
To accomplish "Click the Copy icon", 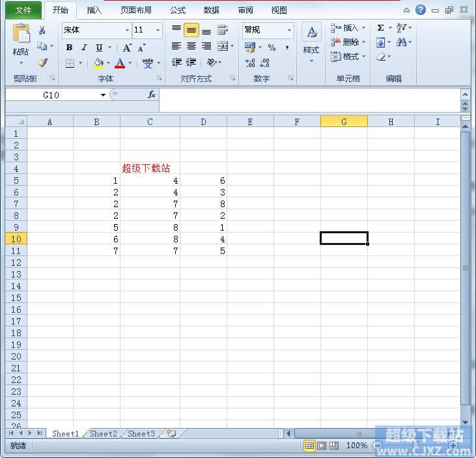I will pyautogui.click(x=42, y=46).
